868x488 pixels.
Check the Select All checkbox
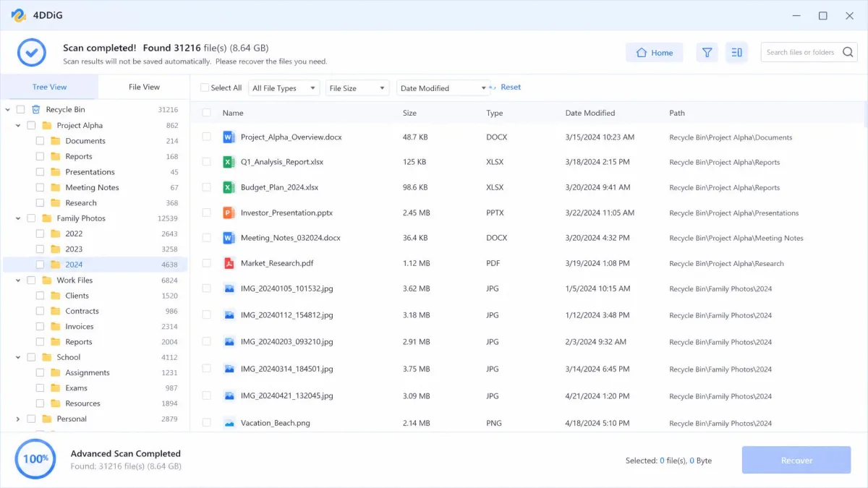tap(205, 87)
